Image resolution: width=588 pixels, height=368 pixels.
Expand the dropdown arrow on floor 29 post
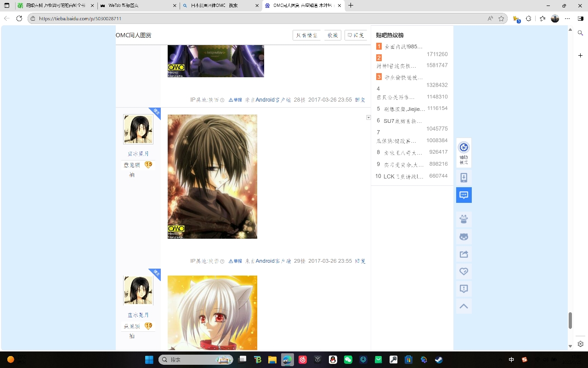coord(368,118)
